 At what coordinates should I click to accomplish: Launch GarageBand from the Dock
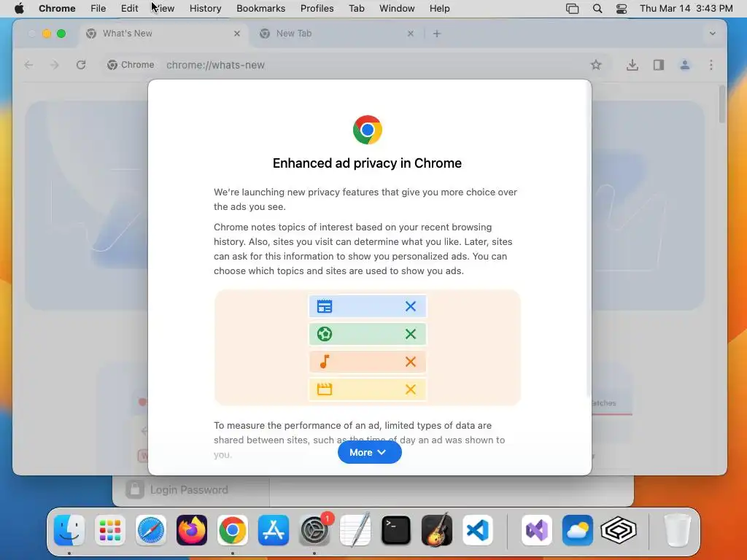point(437,530)
